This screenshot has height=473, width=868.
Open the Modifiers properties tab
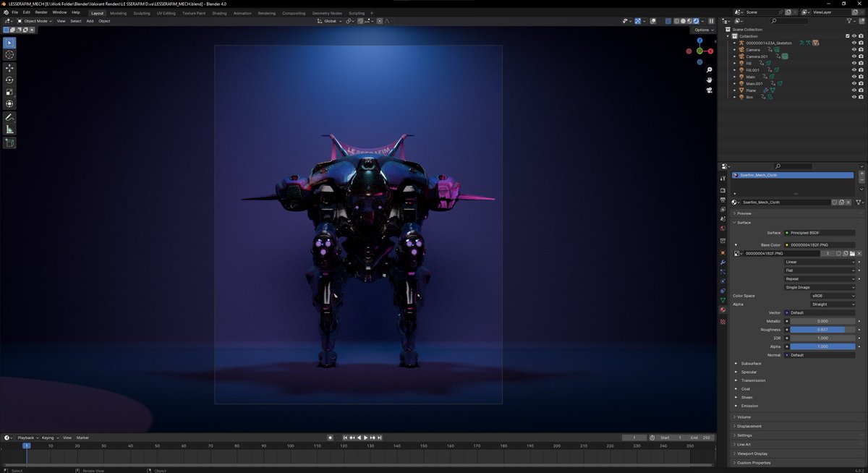723,262
